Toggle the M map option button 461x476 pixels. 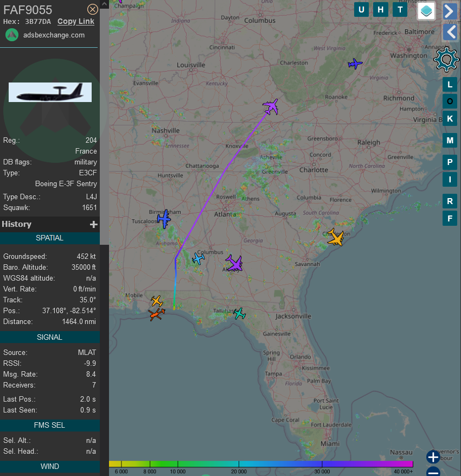point(450,140)
